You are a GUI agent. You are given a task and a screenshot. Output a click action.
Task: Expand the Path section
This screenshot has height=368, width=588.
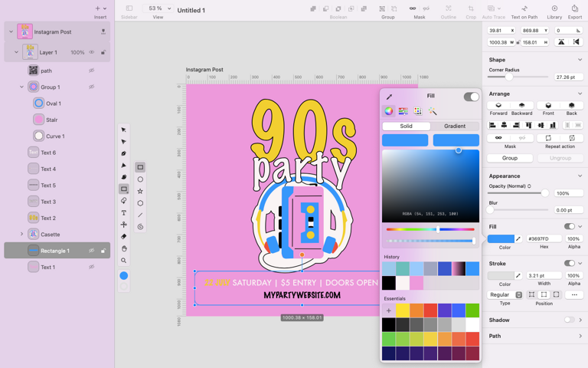(x=580, y=336)
